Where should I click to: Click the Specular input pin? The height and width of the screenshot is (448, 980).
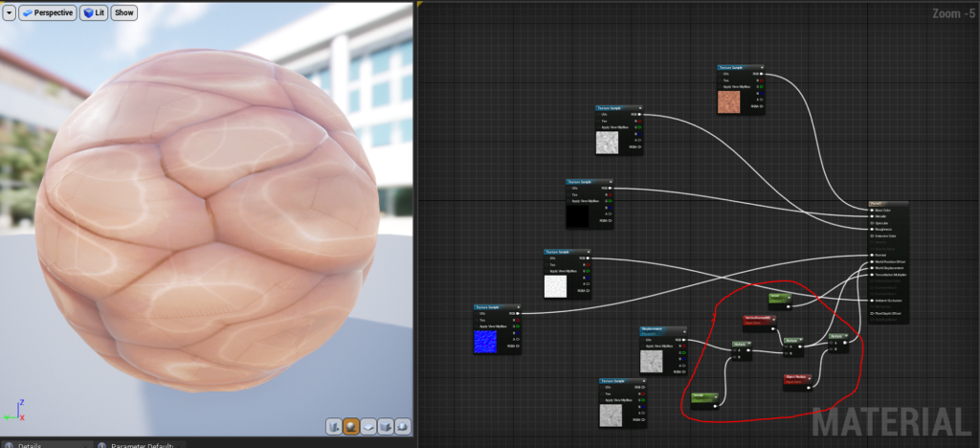(873, 223)
